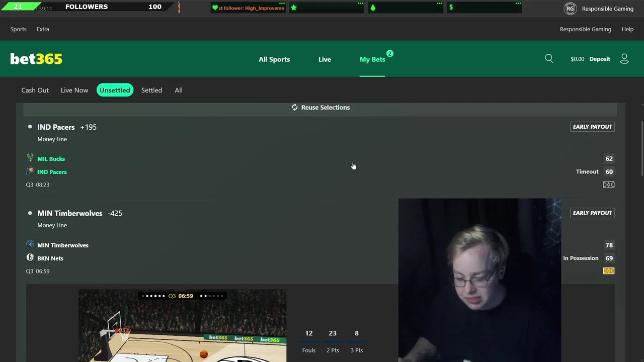Click the Nets score 69
The height and width of the screenshot is (362, 644).
[x=609, y=258]
